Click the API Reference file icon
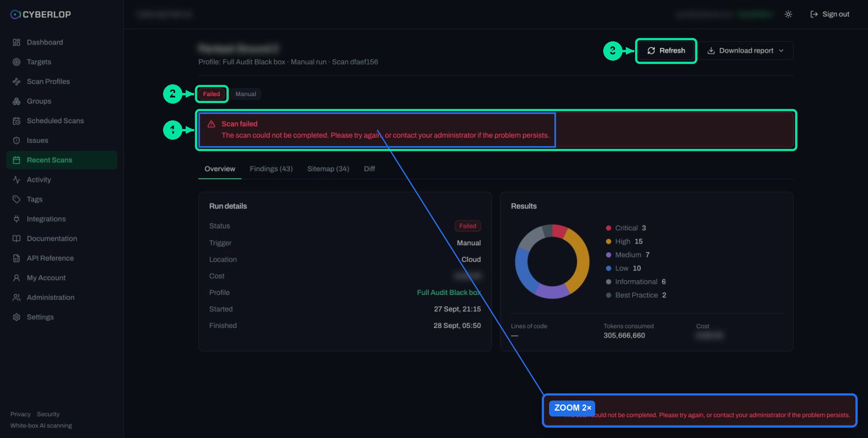Image resolution: width=868 pixels, height=438 pixels. 16,258
